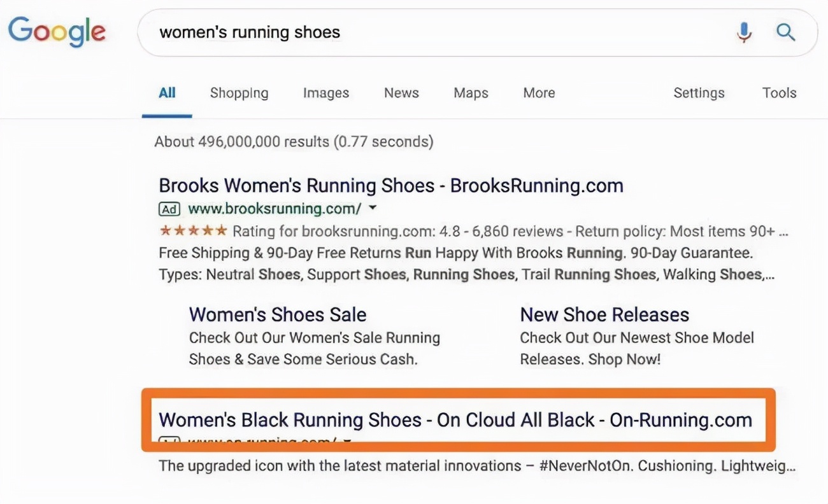Click the orange star rating for Brooks
Image resolution: width=828 pixels, height=504 pixels.
[192, 230]
